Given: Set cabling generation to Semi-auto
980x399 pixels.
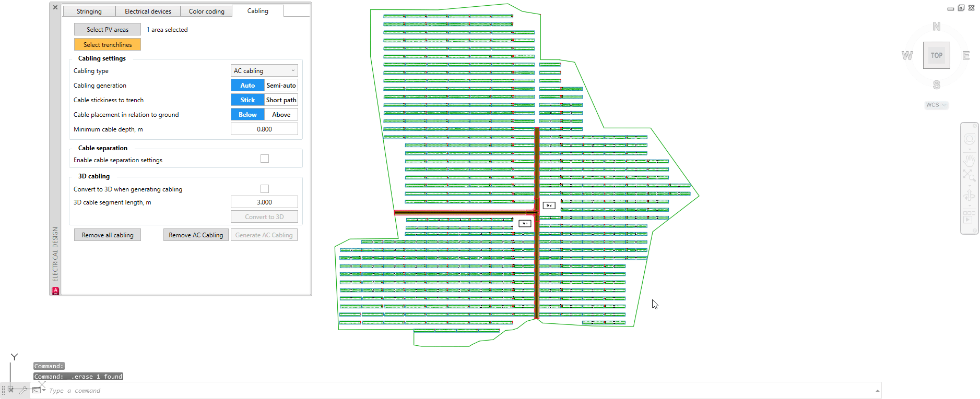Looking at the screenshot, I should (281, 86).
